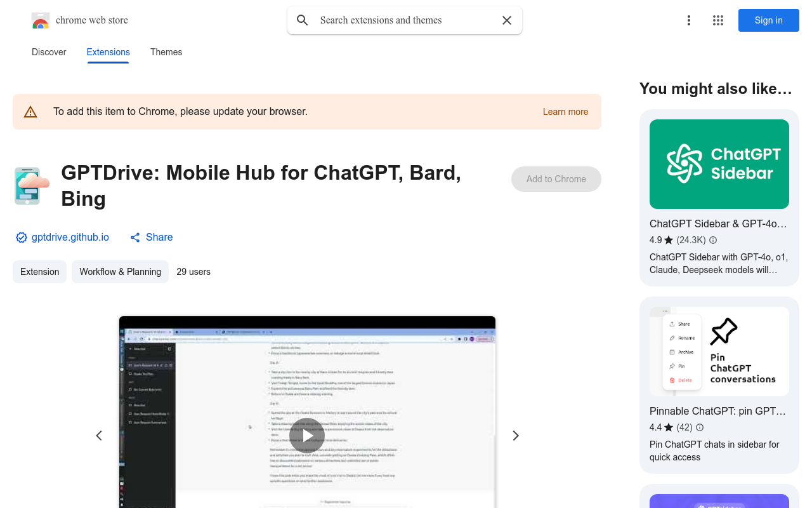Go to next screenshot in carousel

pos(516,436)
